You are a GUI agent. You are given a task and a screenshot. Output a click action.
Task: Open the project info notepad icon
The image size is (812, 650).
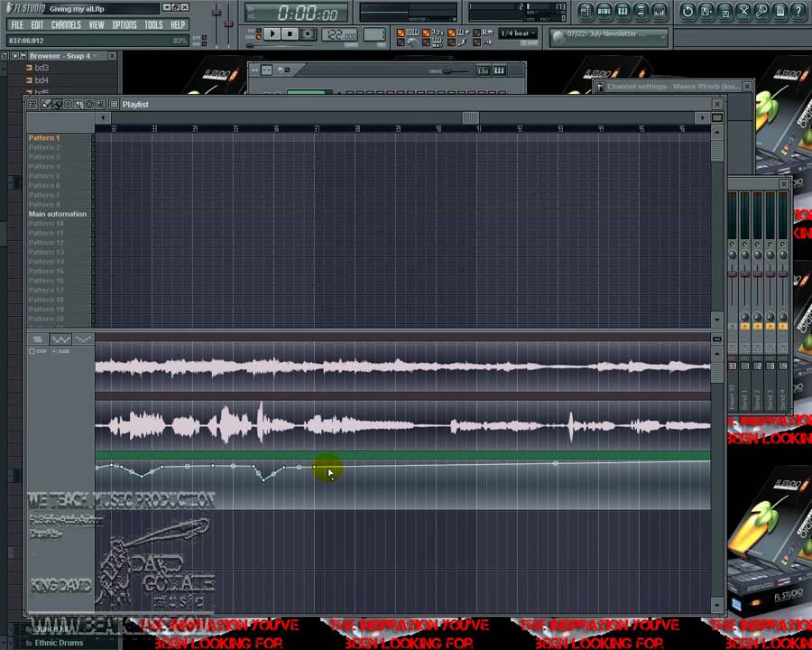pyautogui.click(x=780, y=12)
